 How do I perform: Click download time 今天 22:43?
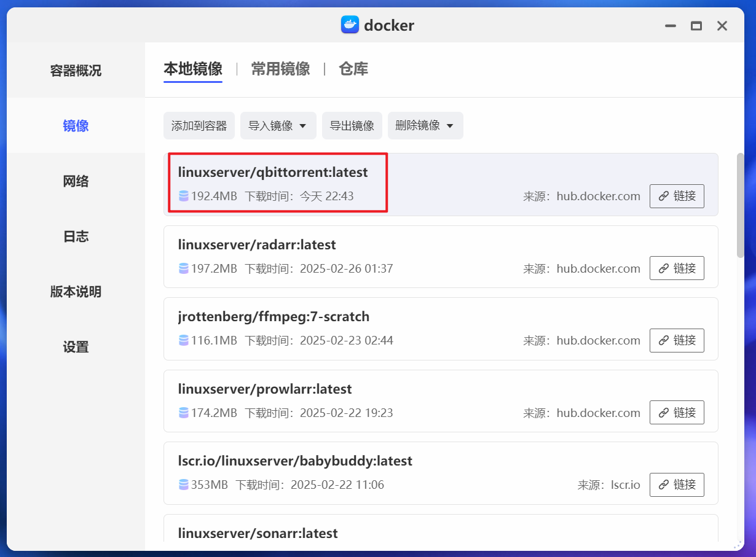(x=327, y=197)
